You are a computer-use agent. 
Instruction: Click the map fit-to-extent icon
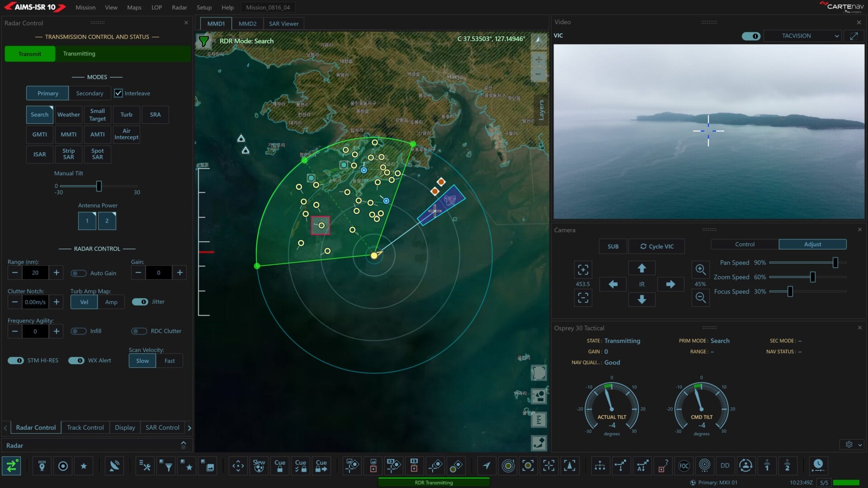click(x=538, y=373)
